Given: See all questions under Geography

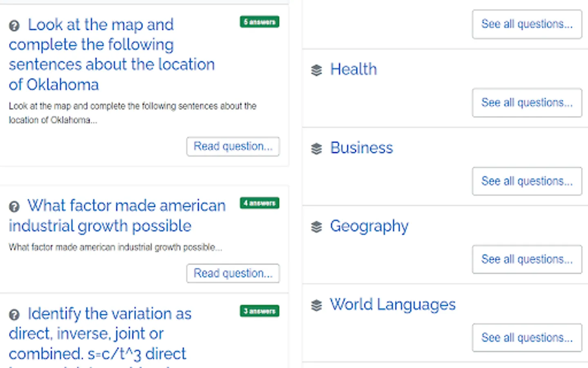Looking at the screenshot, I should point(527,259).
